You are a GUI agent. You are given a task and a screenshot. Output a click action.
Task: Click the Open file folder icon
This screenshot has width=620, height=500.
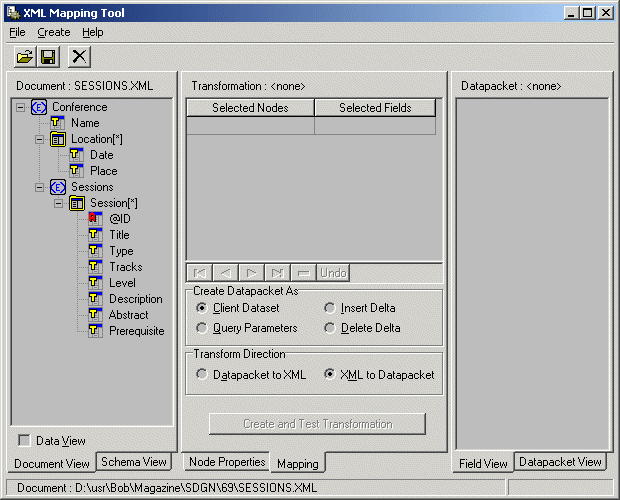pos(24,58)
